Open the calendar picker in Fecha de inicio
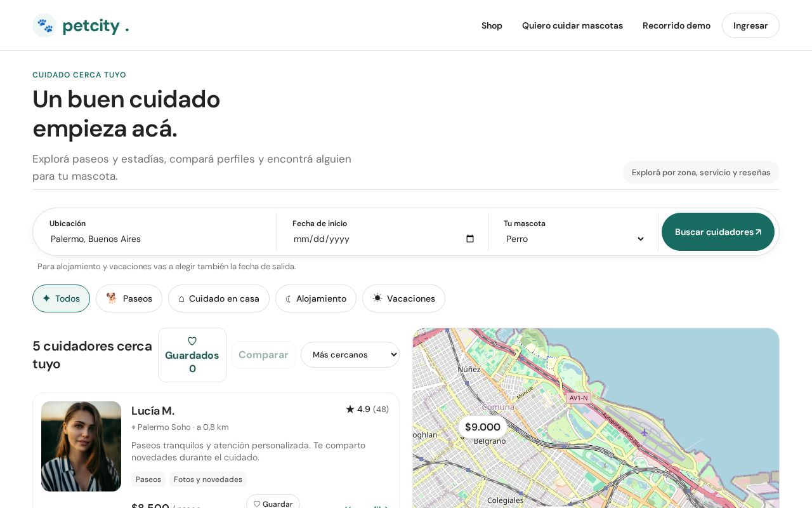812x508 pixels. [x=469, y=239]
